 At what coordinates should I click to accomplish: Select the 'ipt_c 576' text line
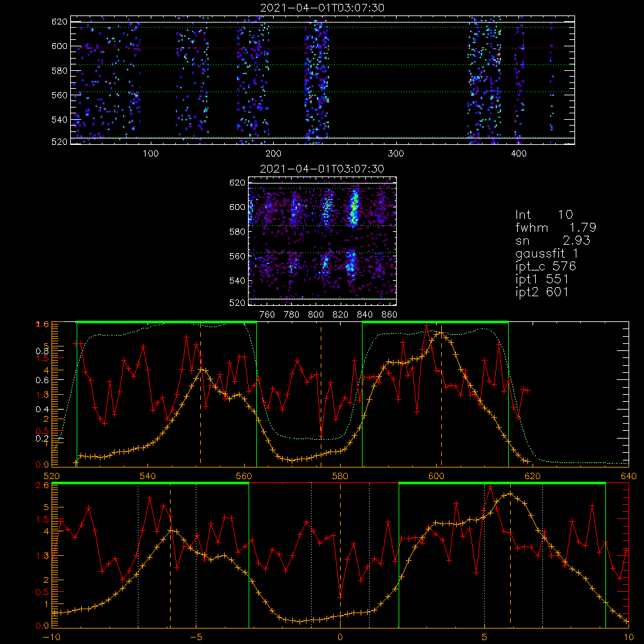click(546, 267)
